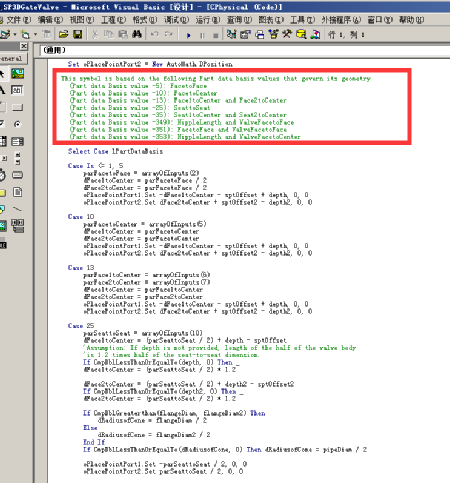Image resolution: width=450 pixels, height=483 pixels.
Task: Close the Toolbox panel with X
Action: [24, 46]
